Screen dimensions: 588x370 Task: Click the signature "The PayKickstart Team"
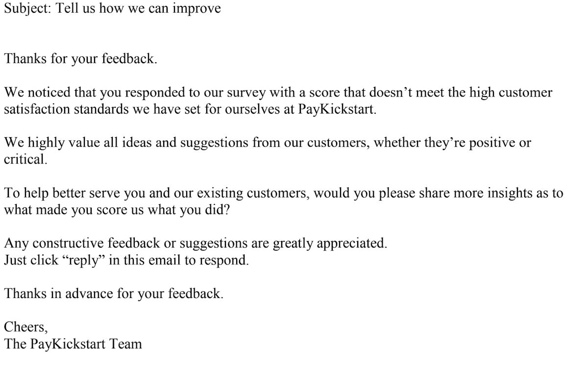73,344
